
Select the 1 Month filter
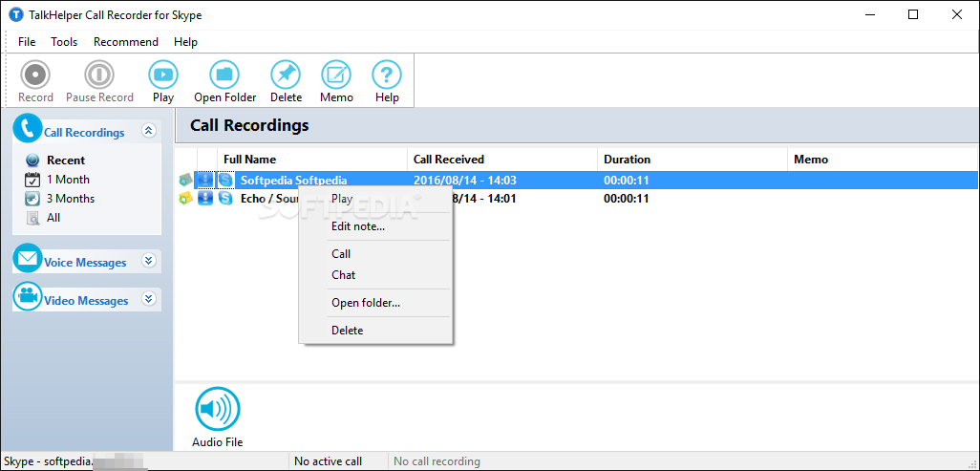pyautogui.click(x=68, y=180)
